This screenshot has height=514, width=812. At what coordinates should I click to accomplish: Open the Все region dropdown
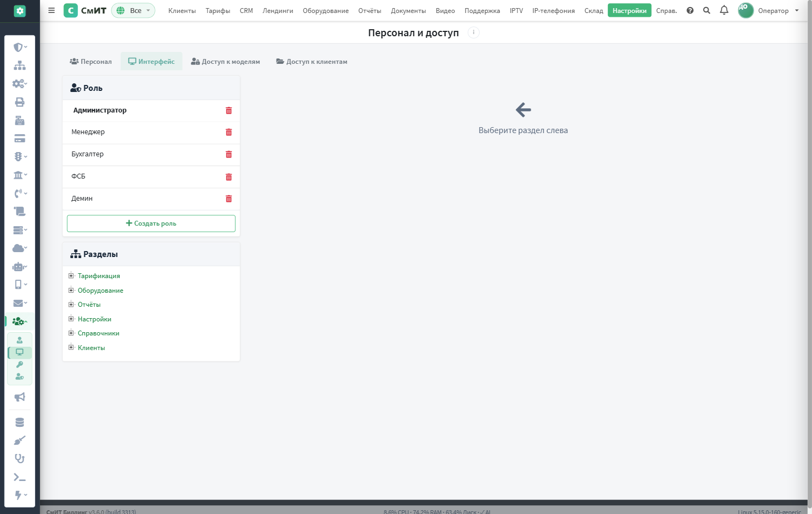[x=133, y=10]
